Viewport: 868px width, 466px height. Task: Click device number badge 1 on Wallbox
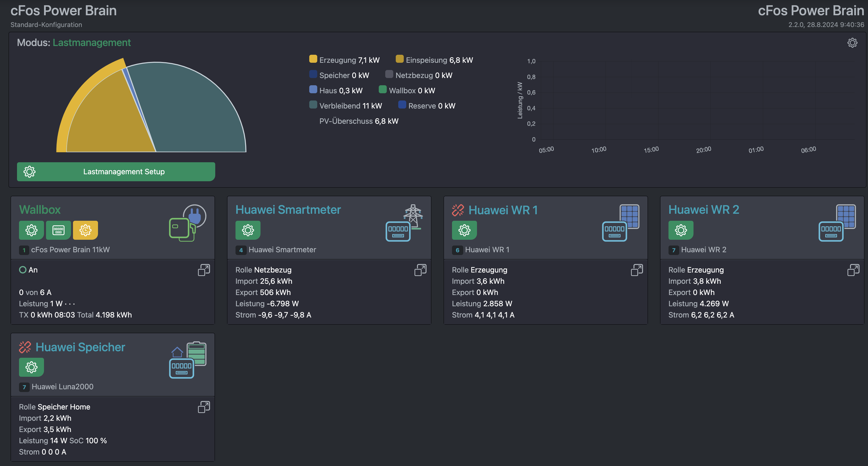24,250
